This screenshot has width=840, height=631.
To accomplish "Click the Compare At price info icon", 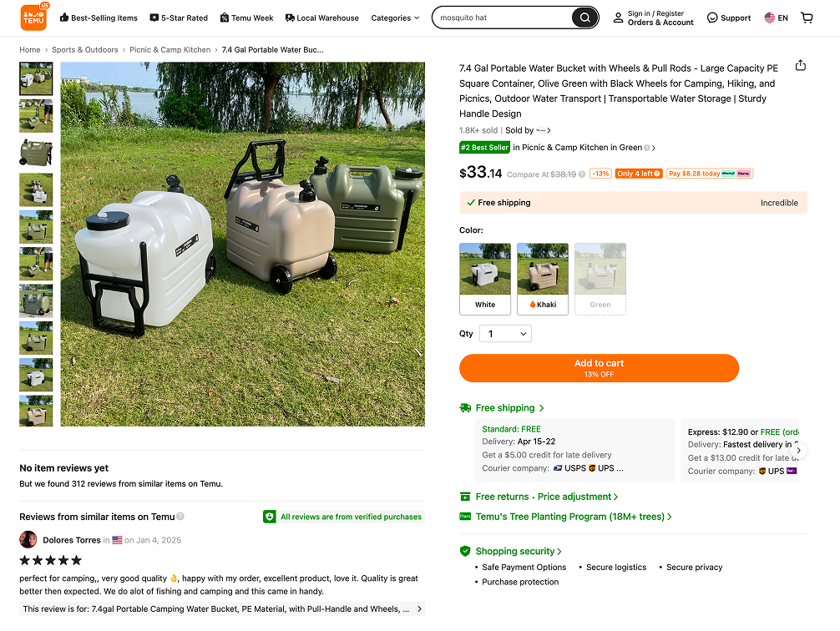I will 582,174.
